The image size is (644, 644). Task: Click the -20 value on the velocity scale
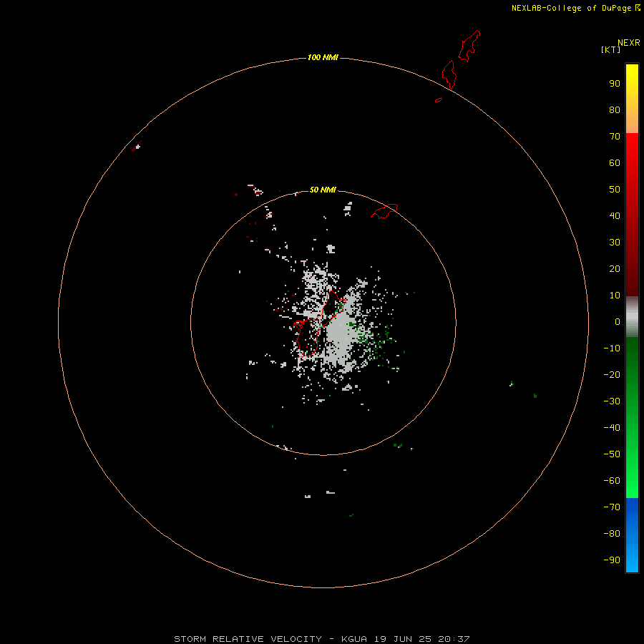click(x=612, y=374)
